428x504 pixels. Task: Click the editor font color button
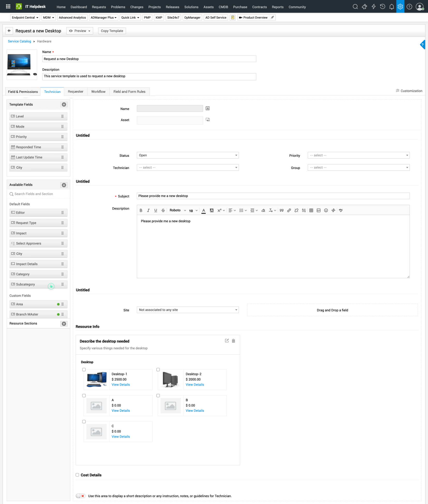coord(204,210)
